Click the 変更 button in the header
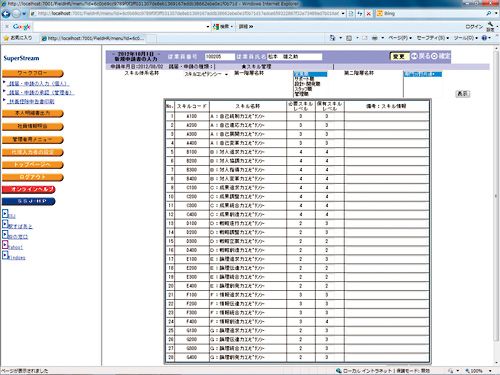Image resolution: width=500 pixels, height=375 pixels. coord(399,56)
